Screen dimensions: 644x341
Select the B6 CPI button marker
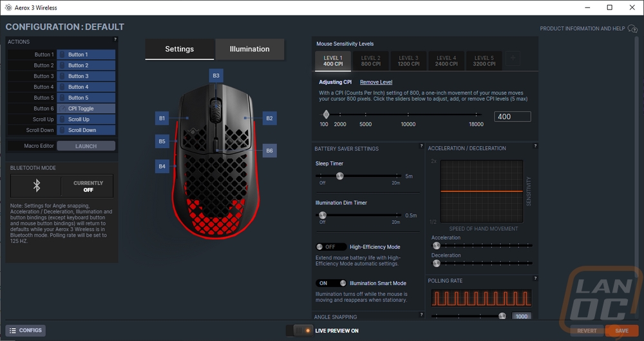[269, 151]
